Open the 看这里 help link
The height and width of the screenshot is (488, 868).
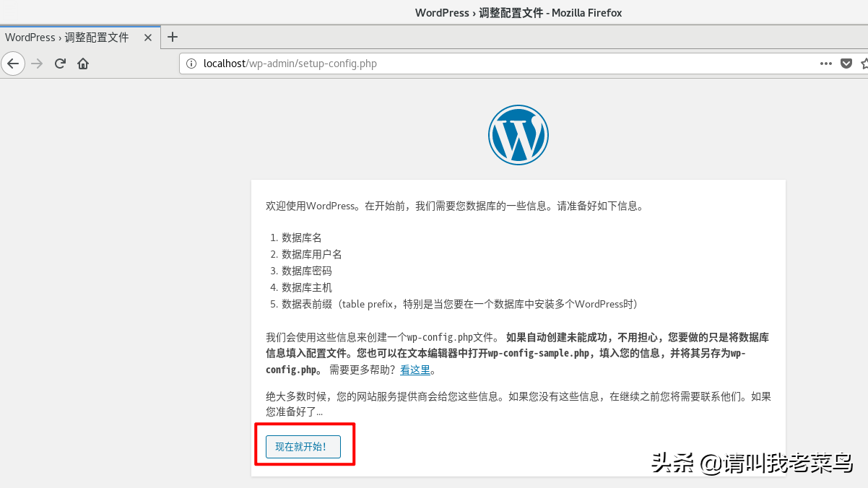pos(415,370)
